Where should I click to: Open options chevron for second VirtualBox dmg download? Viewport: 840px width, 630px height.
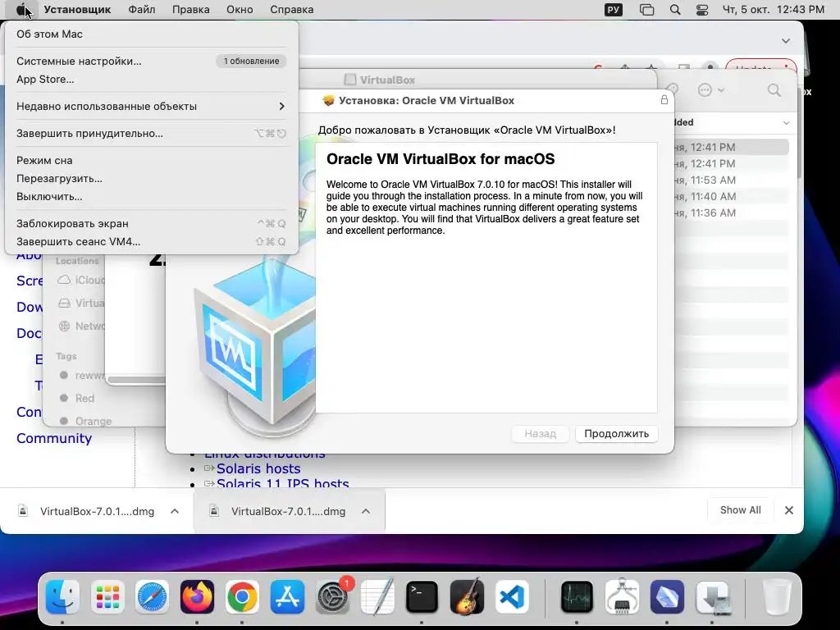pyautogui.click(x=366, y=511)
